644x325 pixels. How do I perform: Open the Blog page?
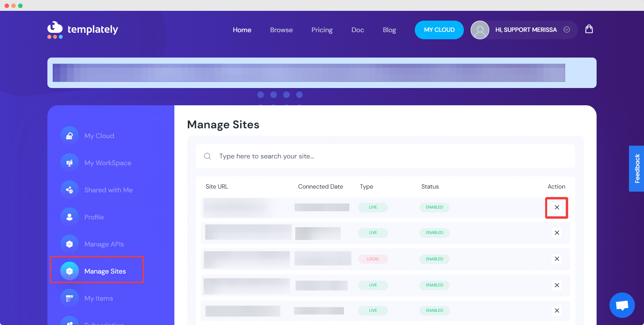389,30
